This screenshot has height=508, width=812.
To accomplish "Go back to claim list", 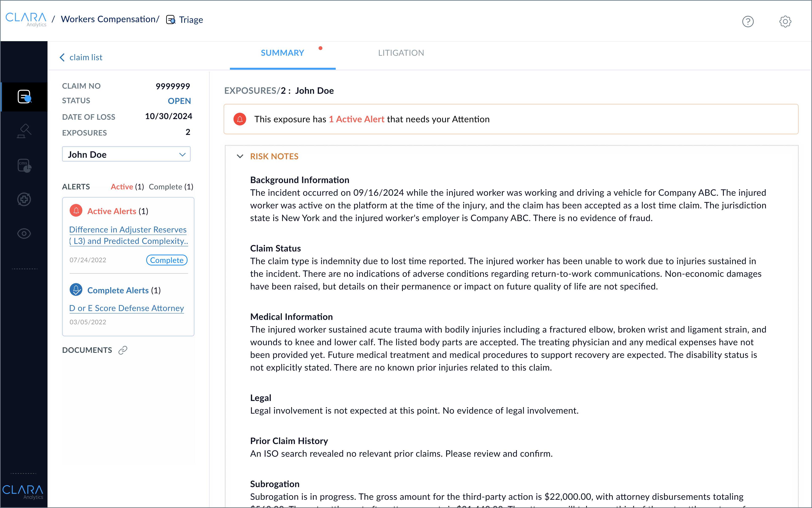I will (86, 57).
